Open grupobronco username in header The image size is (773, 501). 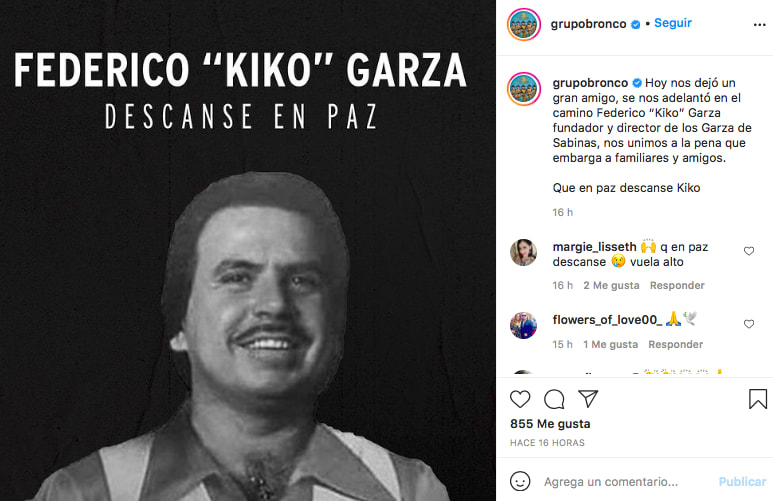click(588, 24)
